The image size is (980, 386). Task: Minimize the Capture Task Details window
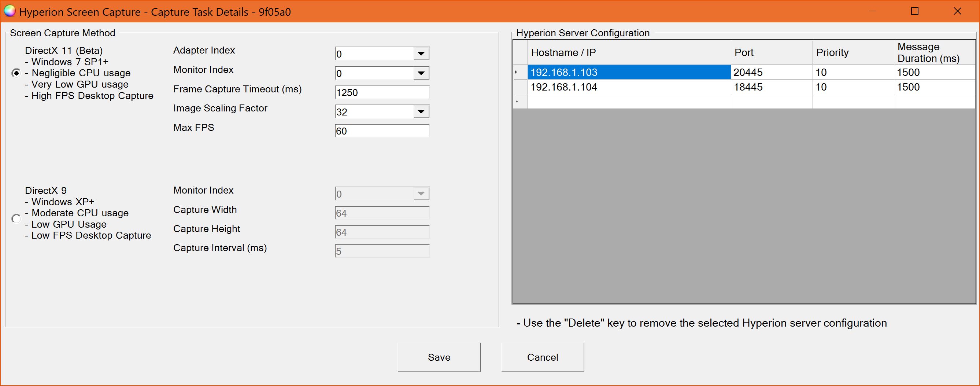(873, 11)
